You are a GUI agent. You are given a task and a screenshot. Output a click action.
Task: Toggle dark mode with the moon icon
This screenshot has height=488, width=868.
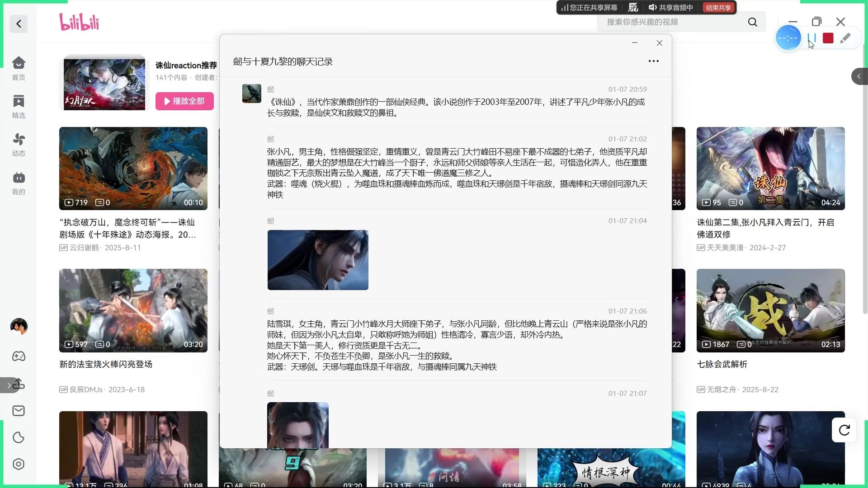coord(18,437)
